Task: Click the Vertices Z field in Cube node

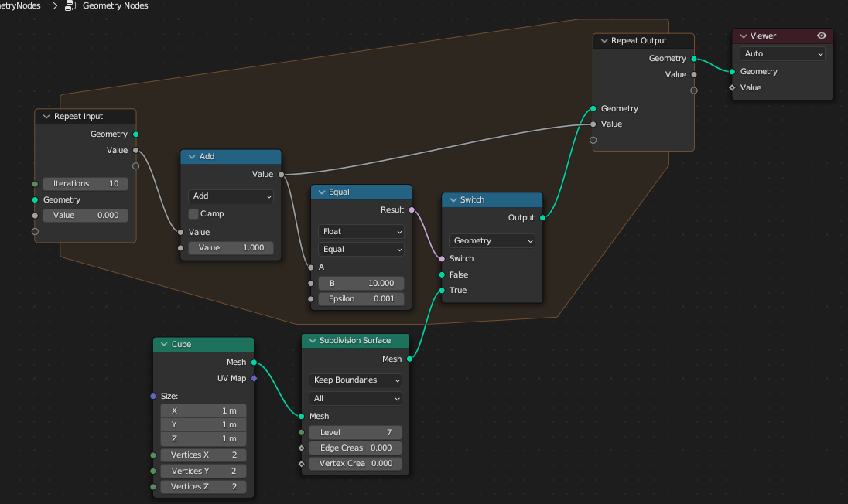Action: (203, 487)
